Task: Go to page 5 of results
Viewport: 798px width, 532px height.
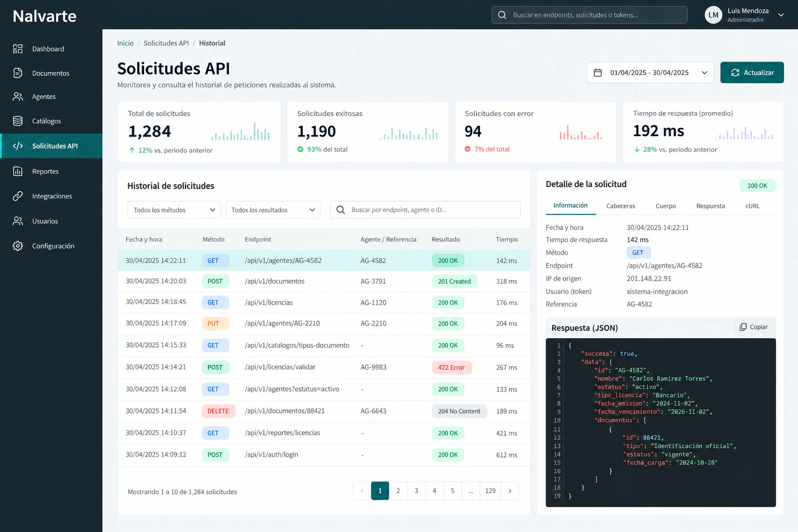Action: click(453, 491)
